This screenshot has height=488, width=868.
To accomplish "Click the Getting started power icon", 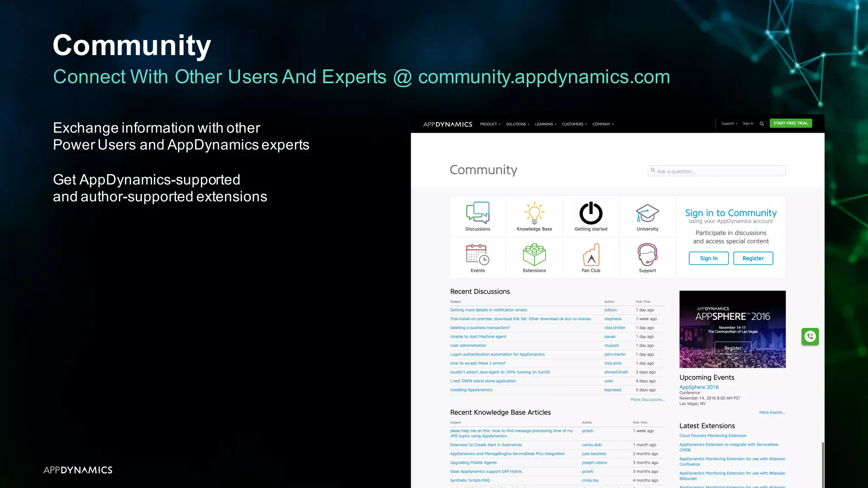I will [x=591, y=213].
